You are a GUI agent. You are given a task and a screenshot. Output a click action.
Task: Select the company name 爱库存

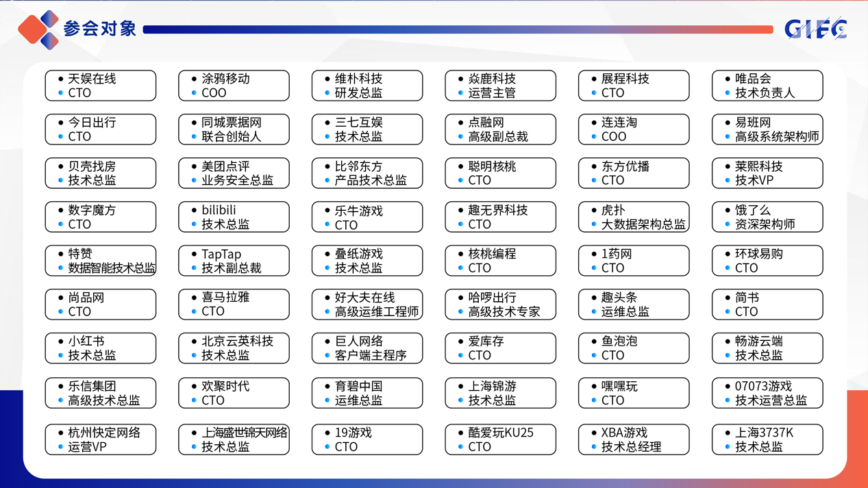click(486, 342)
